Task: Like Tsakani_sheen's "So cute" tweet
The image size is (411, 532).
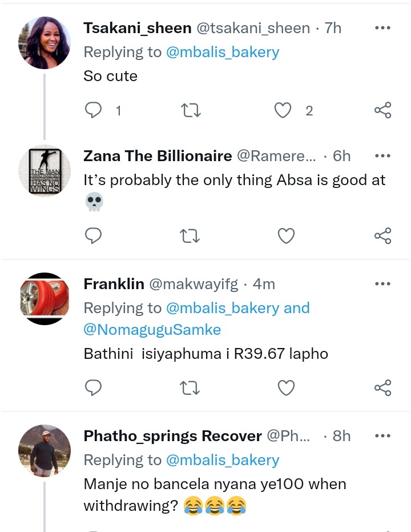Action: coord(283,110)
